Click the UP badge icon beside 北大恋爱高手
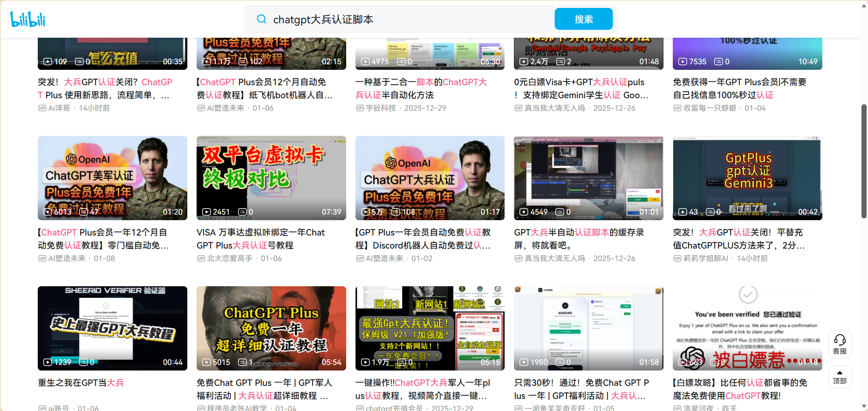This screenshot has height=411, width=868. click(201, 258)
